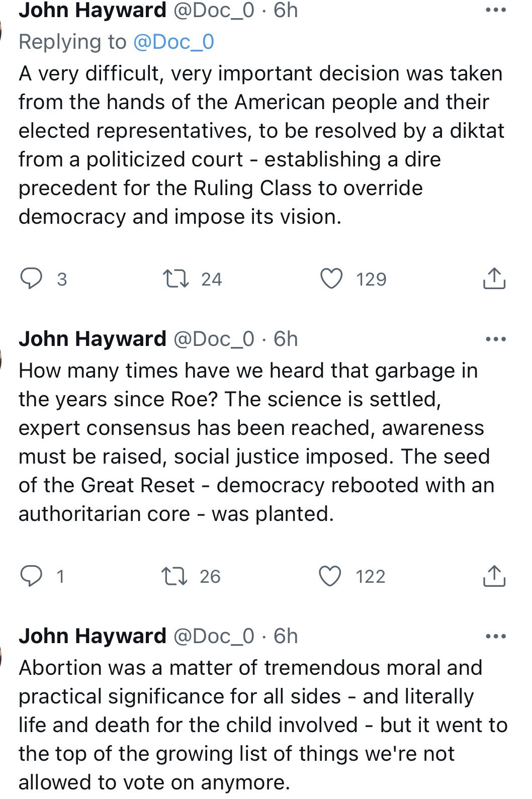Share the 'diktat from a politicized court' tweet
Viewport: 532px width, 799px height.
[x=494, y=279]
